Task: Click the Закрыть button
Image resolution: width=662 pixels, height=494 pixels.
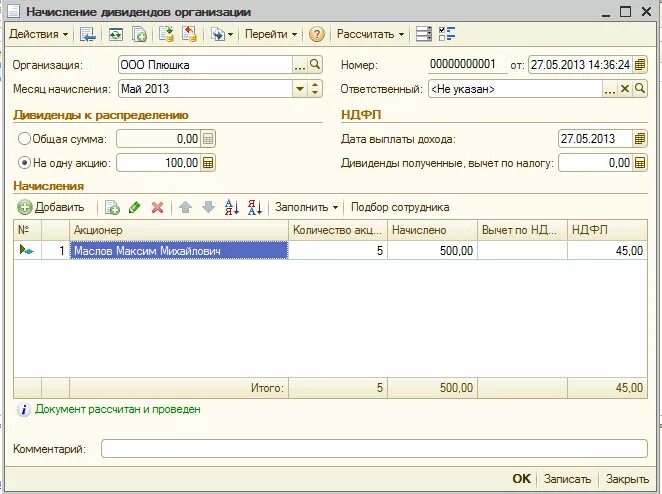Action: [x=627, y=479]
